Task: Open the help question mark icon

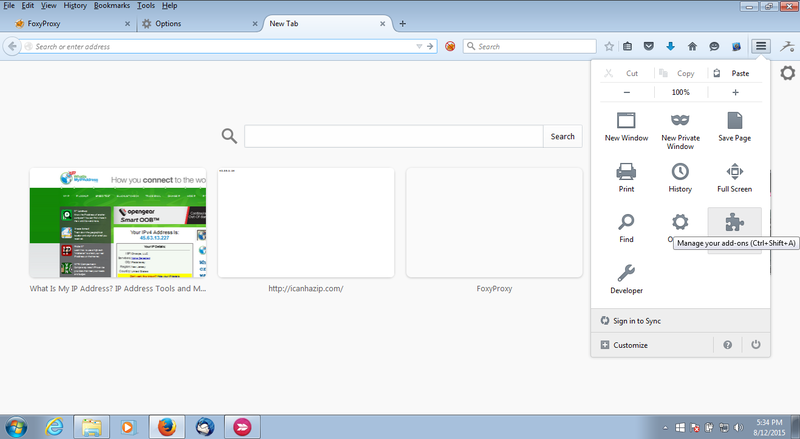Action: coord(728,345)
